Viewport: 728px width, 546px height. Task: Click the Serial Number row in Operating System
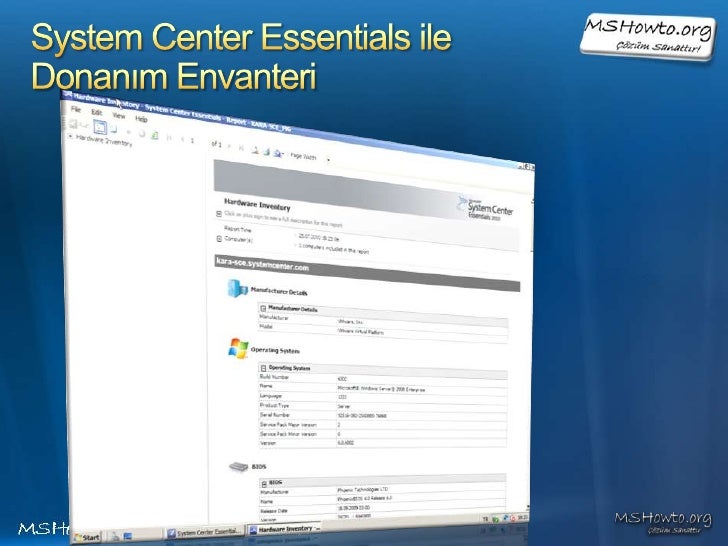click(382, 415)
